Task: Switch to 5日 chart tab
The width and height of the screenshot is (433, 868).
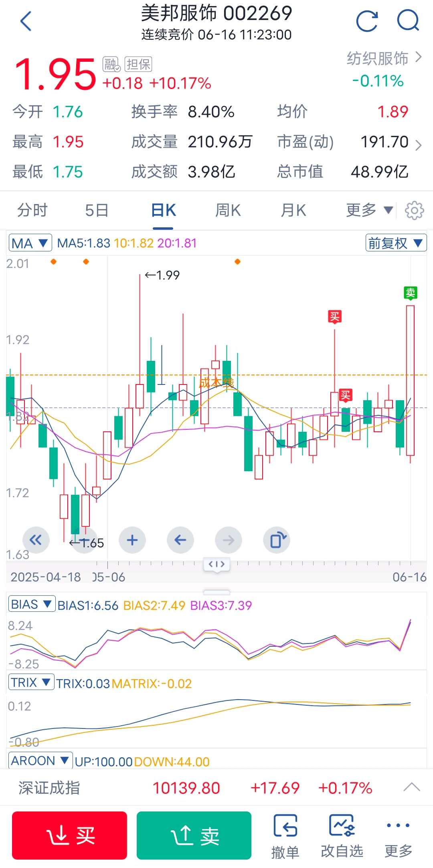Action: [97, 210]
